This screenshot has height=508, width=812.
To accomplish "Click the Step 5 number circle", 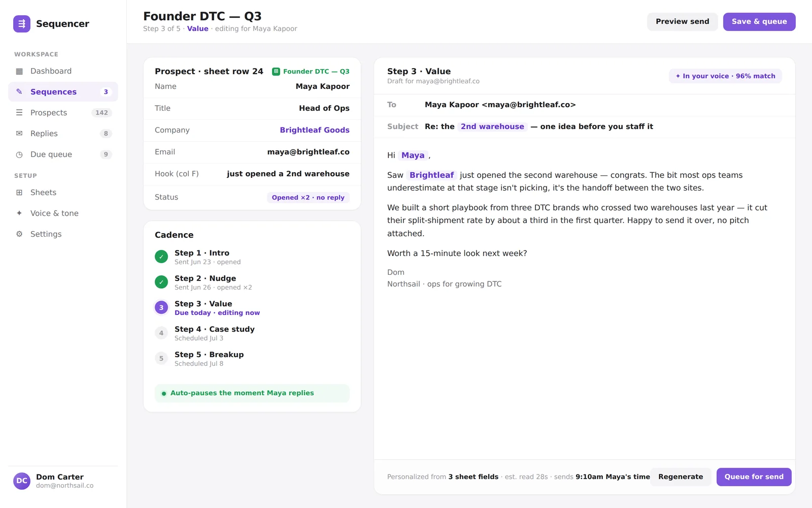I will coord(161,358).
